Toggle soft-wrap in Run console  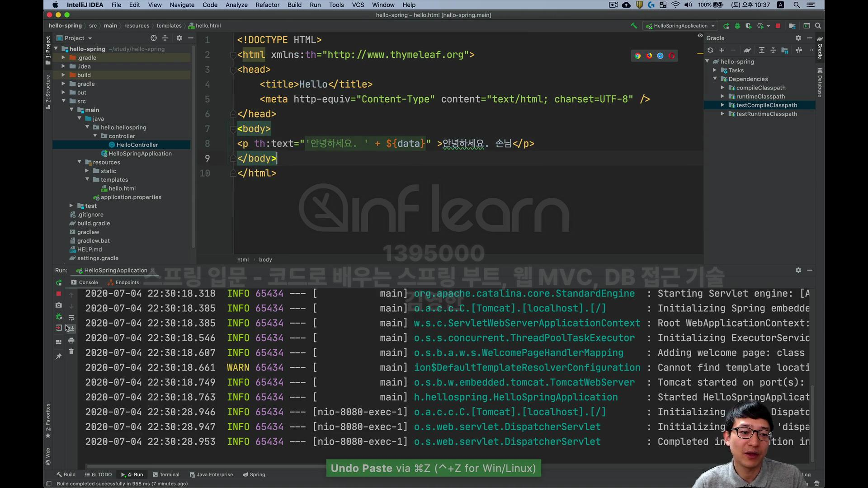71,318
